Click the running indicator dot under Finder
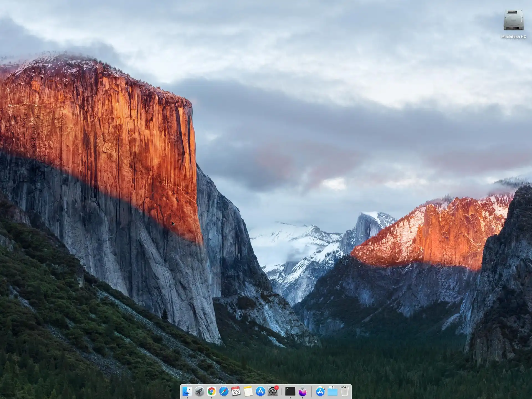Viewport: 532px width, 399px height. tap(187, 398)
